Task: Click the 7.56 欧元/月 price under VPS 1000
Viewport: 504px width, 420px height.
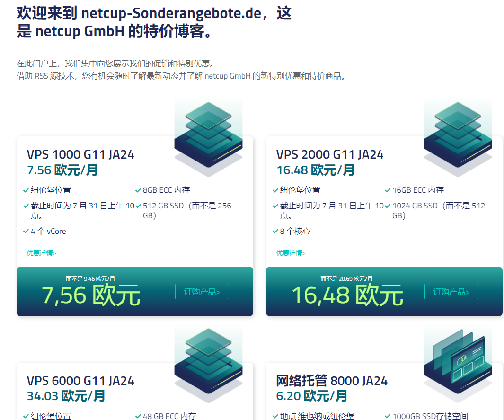Action: [x=62, y=170]
